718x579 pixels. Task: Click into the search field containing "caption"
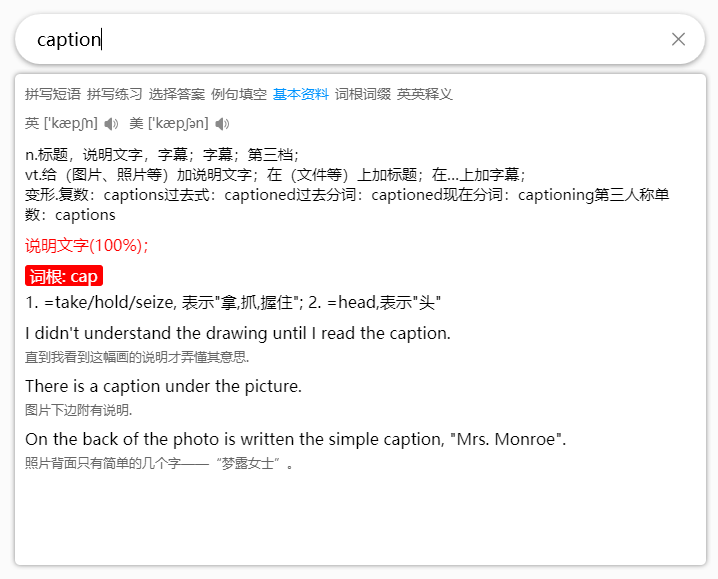tap(340, 39)
